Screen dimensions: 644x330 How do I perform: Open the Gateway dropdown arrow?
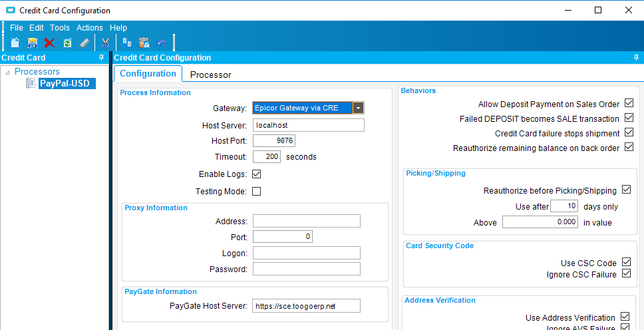coord(359,108)
